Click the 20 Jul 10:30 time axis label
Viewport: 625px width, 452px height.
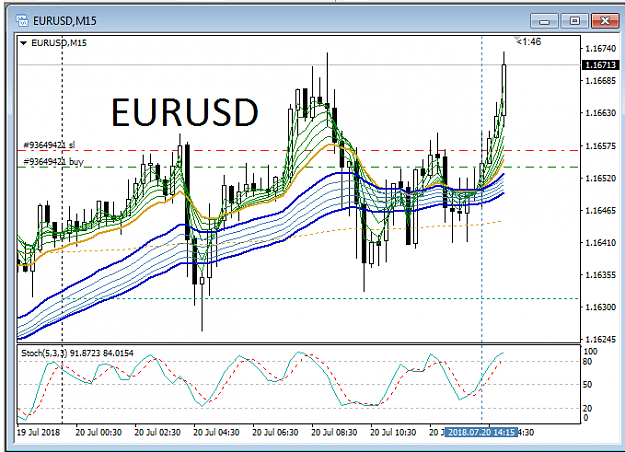pos(393,432)
